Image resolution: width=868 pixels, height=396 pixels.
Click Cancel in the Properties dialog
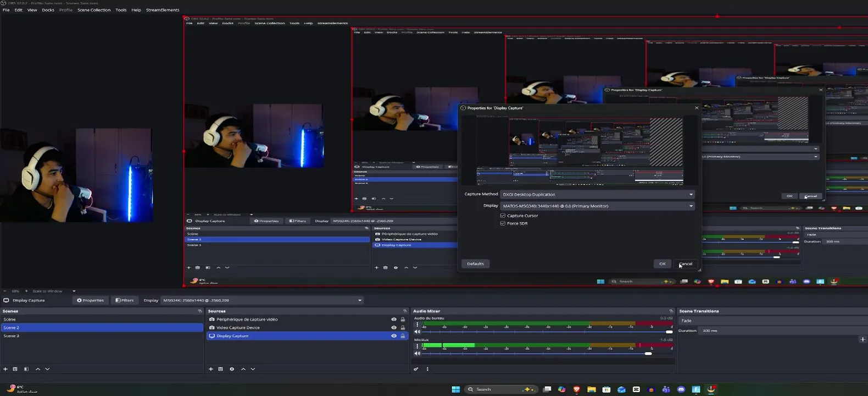coord(686,264)
